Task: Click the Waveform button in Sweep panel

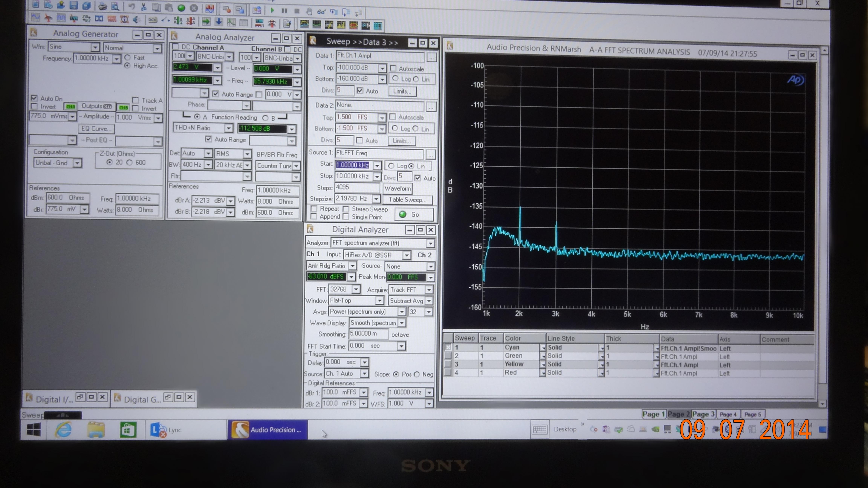Action: [x=398, y=188]
